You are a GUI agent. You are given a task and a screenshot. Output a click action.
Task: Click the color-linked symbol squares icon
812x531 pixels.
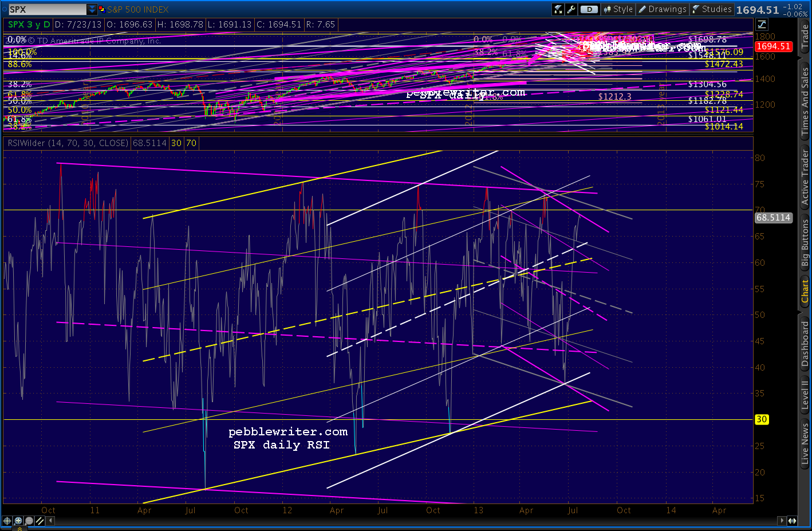point(102,9)
